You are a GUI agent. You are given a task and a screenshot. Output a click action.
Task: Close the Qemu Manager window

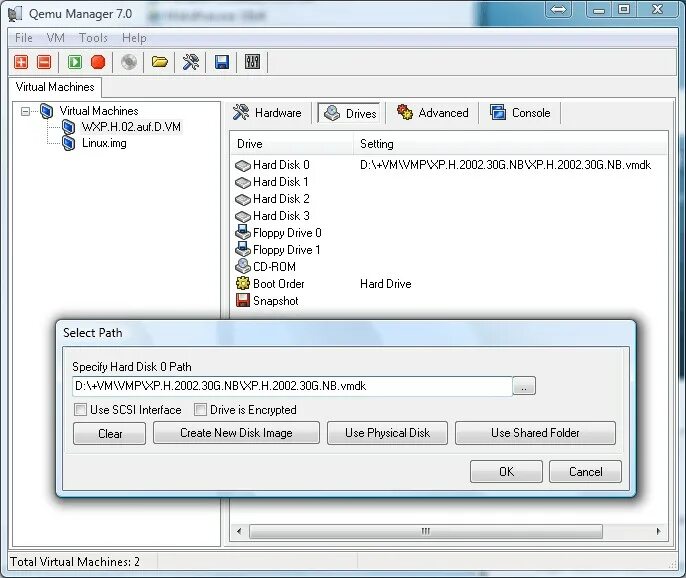pyautogui.click(x=658, y=9)
